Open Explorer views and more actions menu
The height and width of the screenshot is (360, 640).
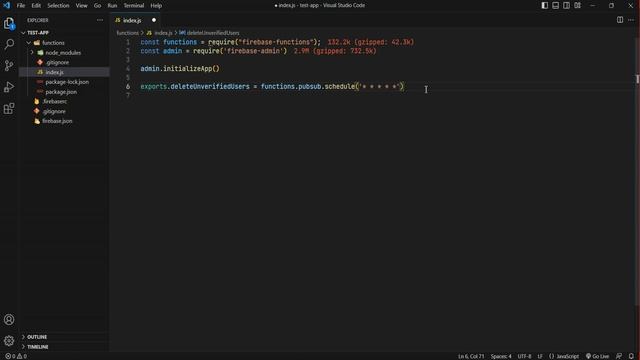(100, 20)
